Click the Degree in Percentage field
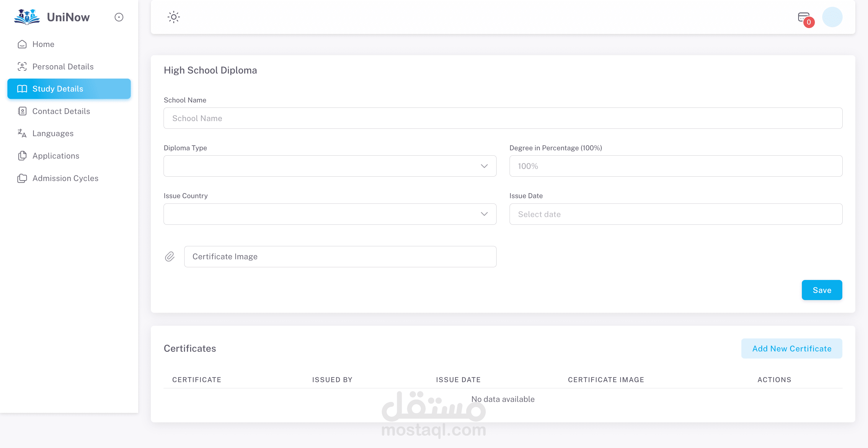Viewport: 868px width, 448px height. pyautogui.click(x=675, y=166)
